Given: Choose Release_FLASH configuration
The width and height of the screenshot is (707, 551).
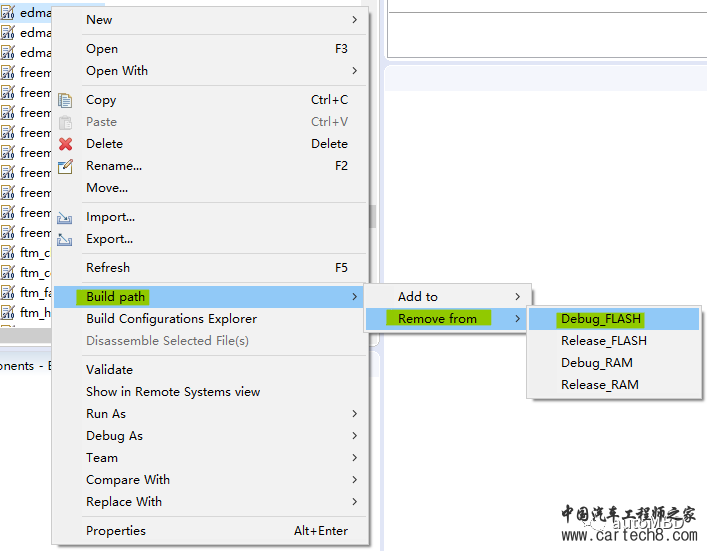Looking at the screenshot, I should pyautogui.click(x=614, y=341).
